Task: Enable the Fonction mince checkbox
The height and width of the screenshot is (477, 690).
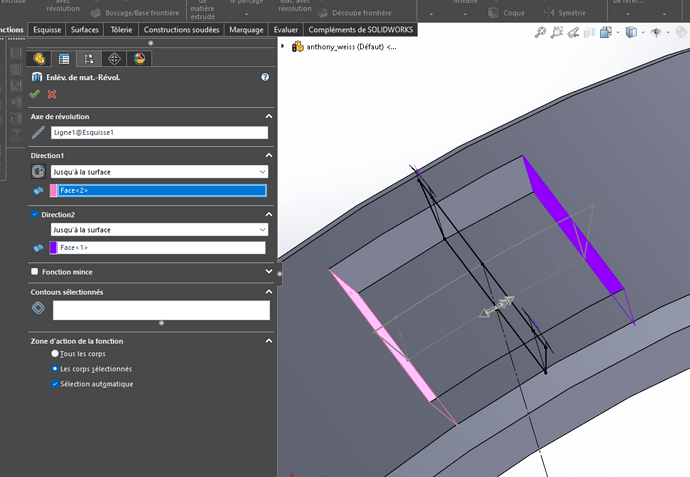Action: 35,271
